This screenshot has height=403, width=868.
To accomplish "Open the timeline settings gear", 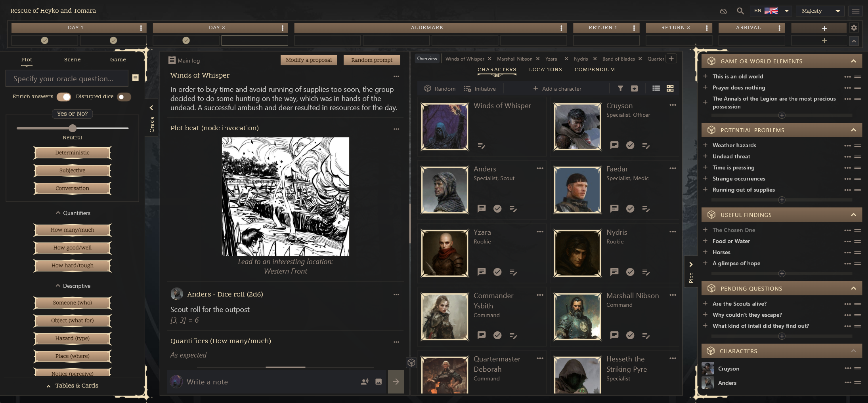I will (x=854, y=28).
